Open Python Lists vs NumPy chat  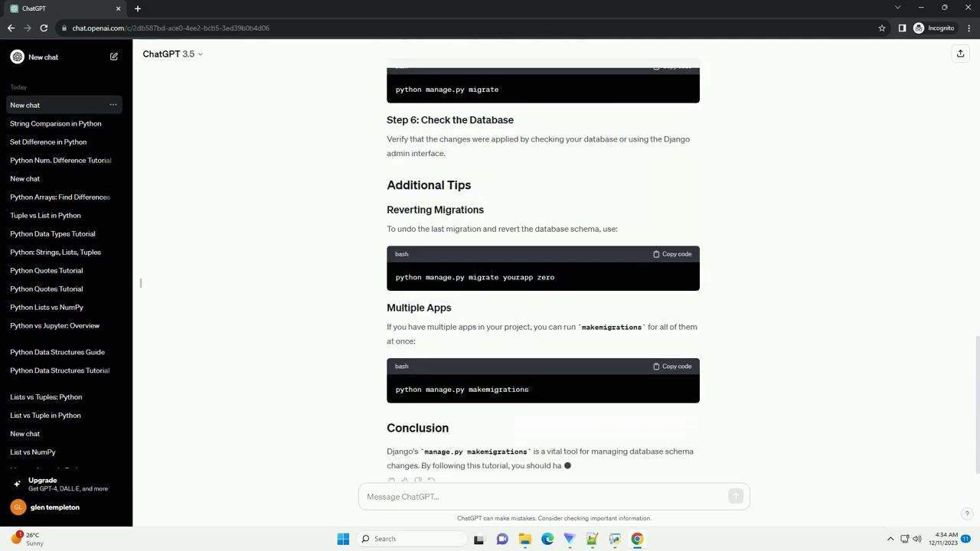click(47, 307)
